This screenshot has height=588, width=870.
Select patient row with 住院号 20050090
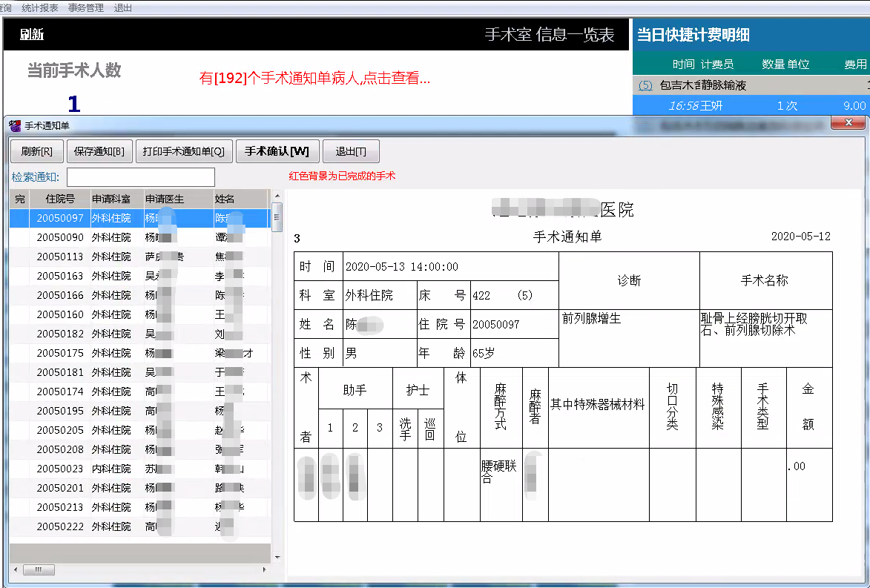(60, 238)
